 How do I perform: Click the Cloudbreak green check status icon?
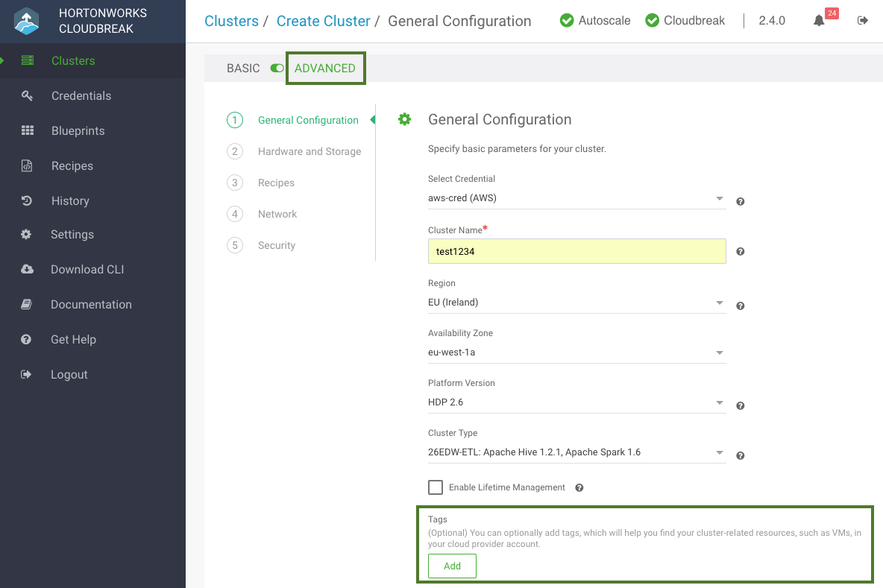(x=652, y=21)
